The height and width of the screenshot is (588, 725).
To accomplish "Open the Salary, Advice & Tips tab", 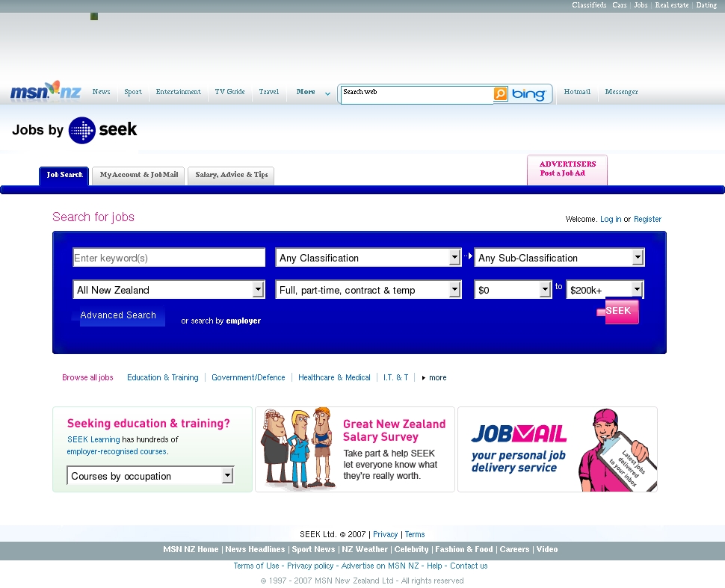I will tap(231, 175).
